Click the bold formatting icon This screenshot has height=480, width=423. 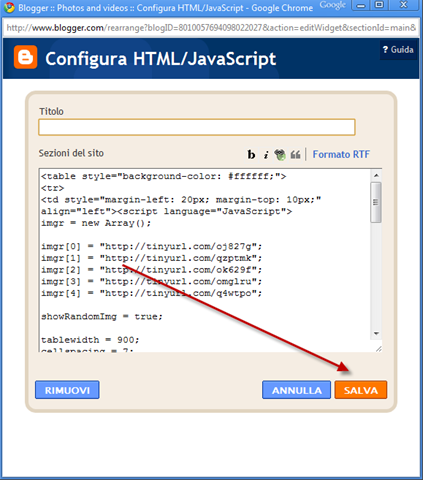tap(251, 154)
